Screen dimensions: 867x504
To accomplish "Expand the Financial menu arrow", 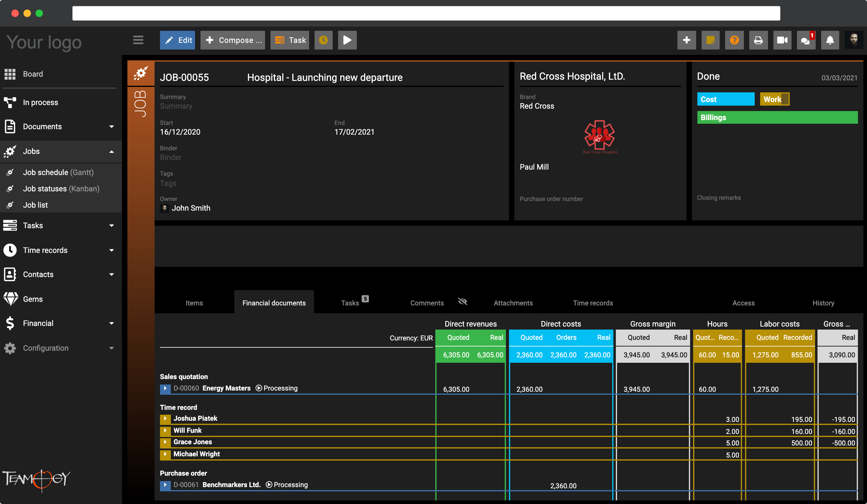I will [x=111, y=324].
